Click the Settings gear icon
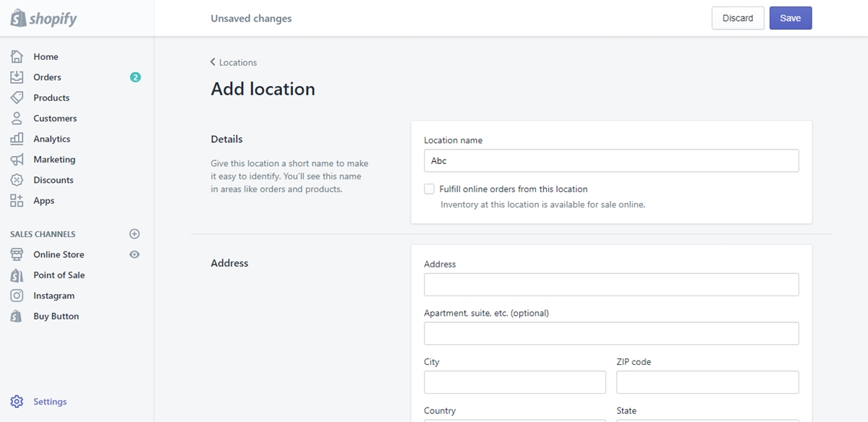 pyautogui.click(x=17, y=402)
